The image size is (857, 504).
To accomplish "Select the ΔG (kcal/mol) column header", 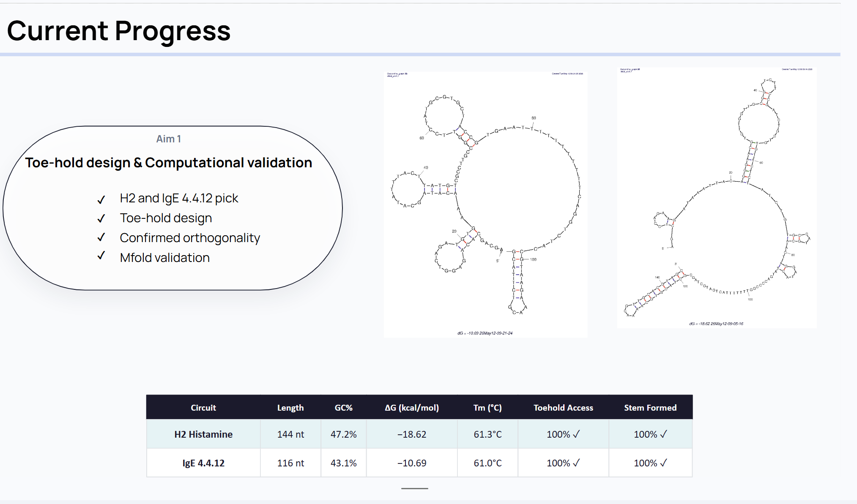I will coord(412,408).
